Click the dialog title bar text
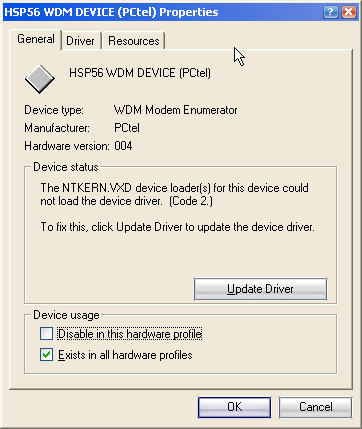 pyautogui.click(x=111, y=12)
